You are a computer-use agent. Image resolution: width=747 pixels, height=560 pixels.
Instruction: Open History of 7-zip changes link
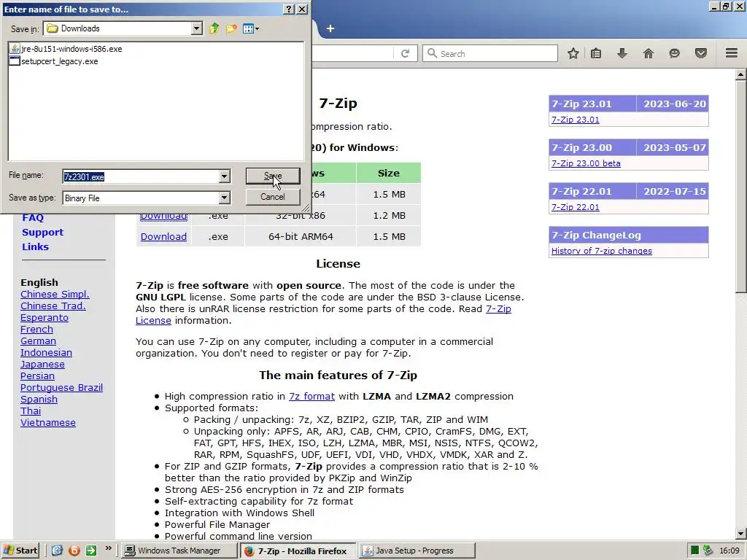pyautogui.click(x=601, y=251)
